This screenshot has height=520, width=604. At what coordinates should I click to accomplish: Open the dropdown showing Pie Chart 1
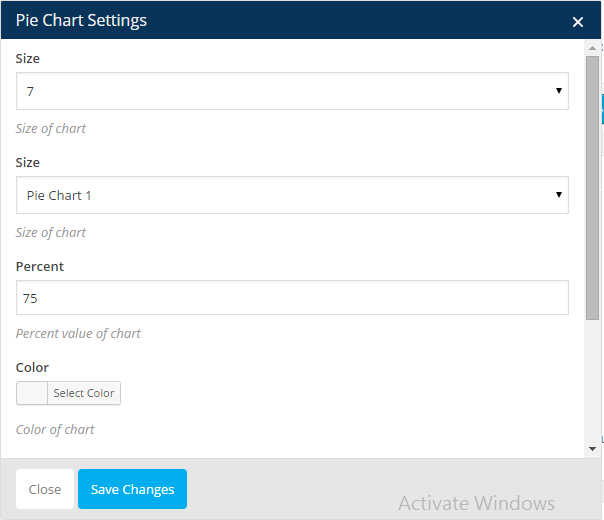pyautogui.click(x=292, y=195)
